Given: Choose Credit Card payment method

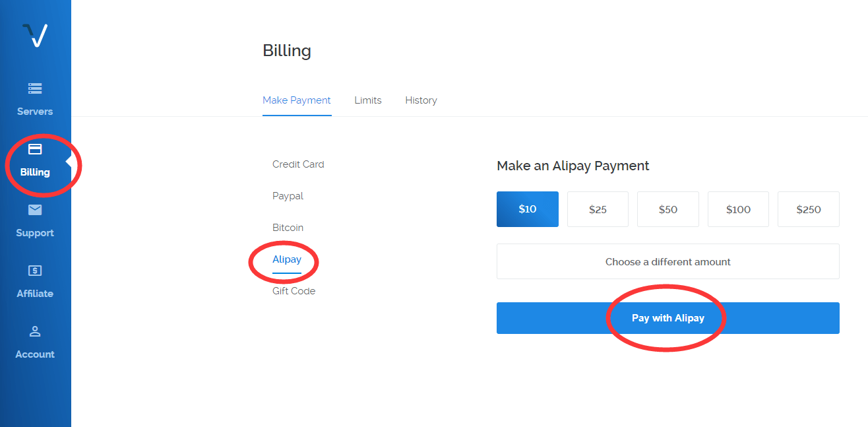Looking at the screenshot, I should [298, 164].
